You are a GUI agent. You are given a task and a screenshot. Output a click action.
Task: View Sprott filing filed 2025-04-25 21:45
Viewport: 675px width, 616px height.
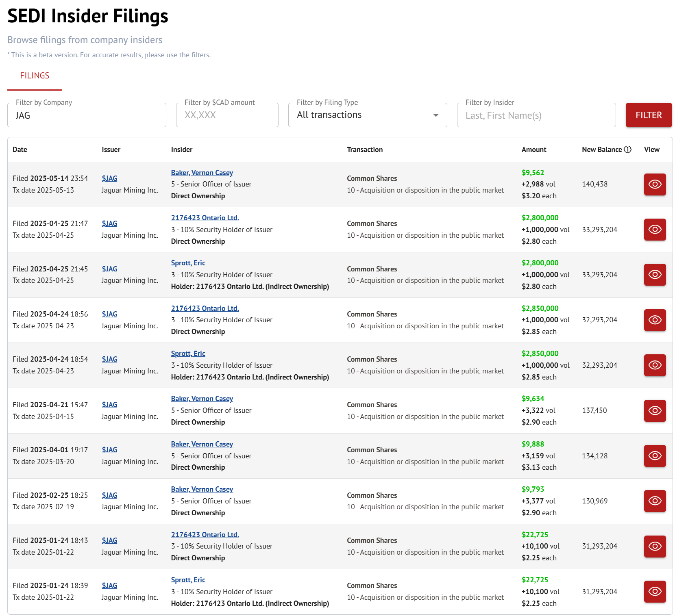654,275
